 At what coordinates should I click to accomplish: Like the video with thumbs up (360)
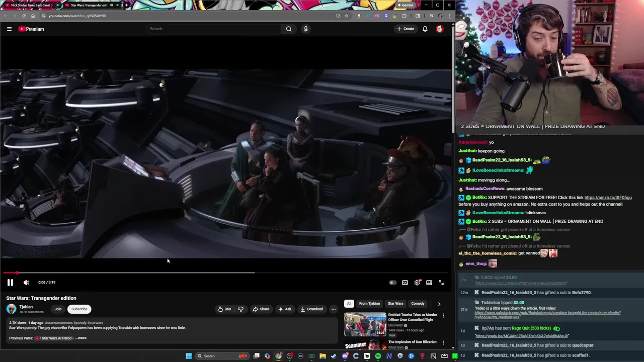point(224,309)
